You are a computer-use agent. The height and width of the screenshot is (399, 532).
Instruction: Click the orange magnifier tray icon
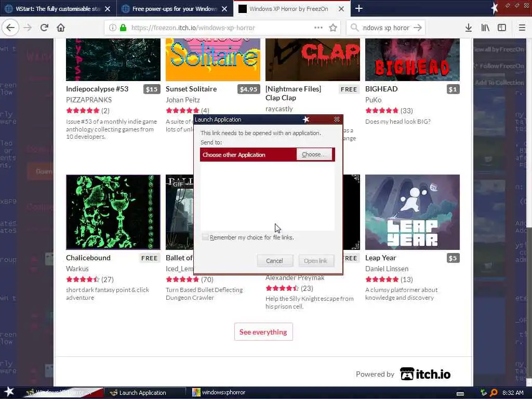click(x=494, y=393)
